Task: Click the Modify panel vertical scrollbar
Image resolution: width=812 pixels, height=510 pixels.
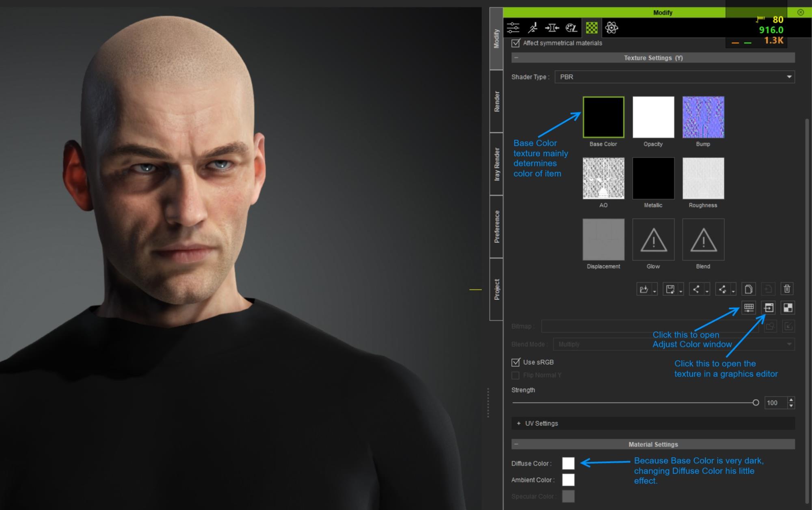Action: [x=807, y=310]
